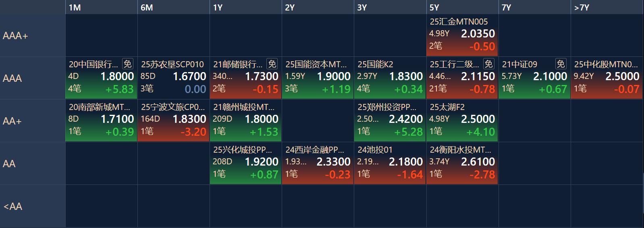
Task: Open the 21邮储银行 bond name
Action: pyautogui.click(x=238, y=64)
